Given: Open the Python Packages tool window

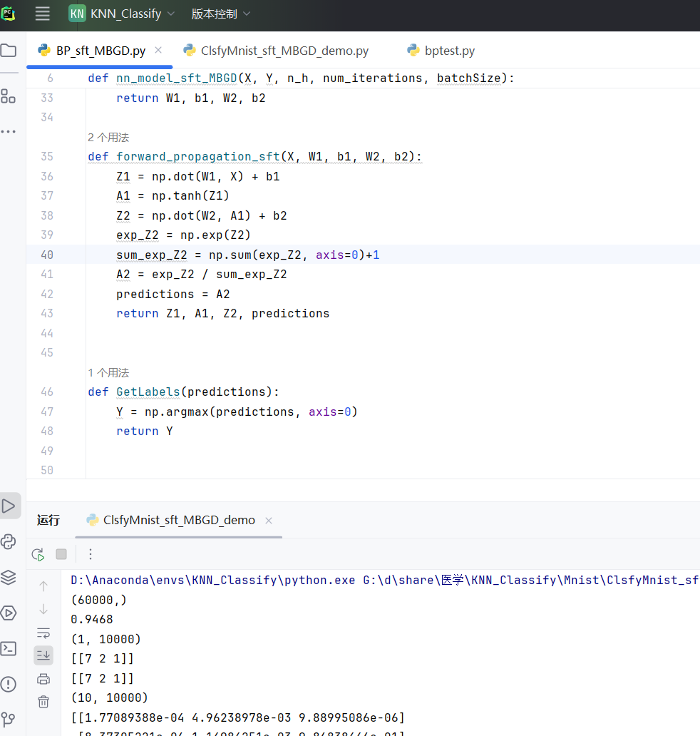Looking at the screenshot, I should click(x=9, y=577).
